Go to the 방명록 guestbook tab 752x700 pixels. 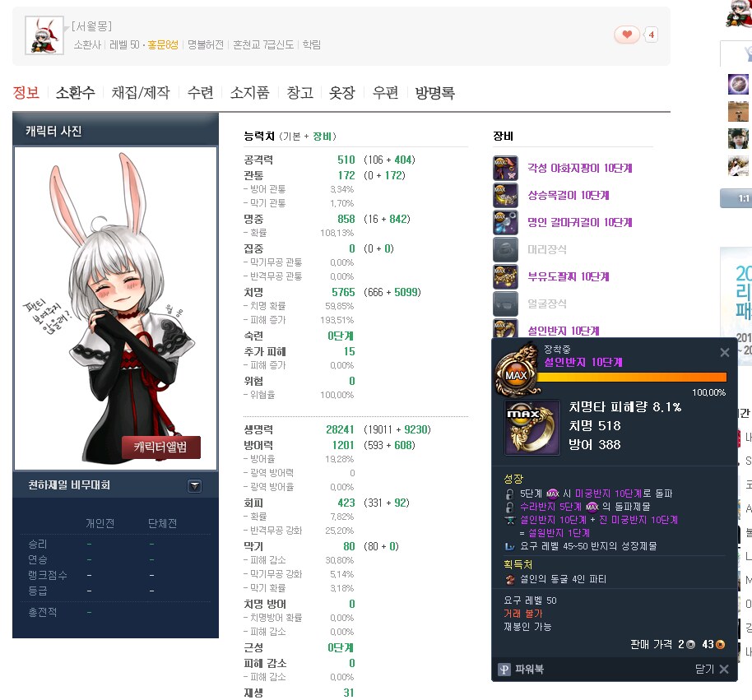pos(434,93)
